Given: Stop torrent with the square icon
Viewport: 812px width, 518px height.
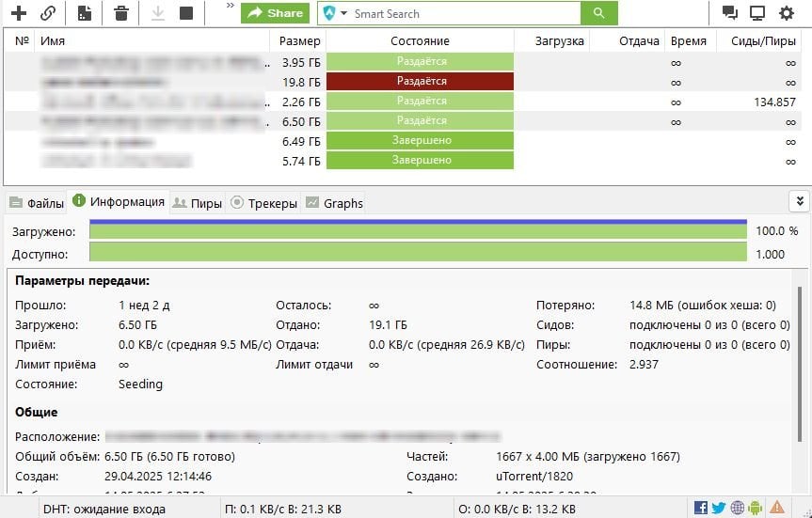Looking at the screenshot, I should (186, 13).
